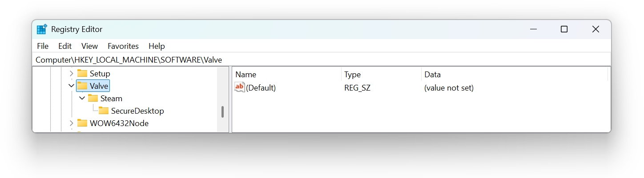
Task: Collapse the Steam subkey
Action: 82,98
